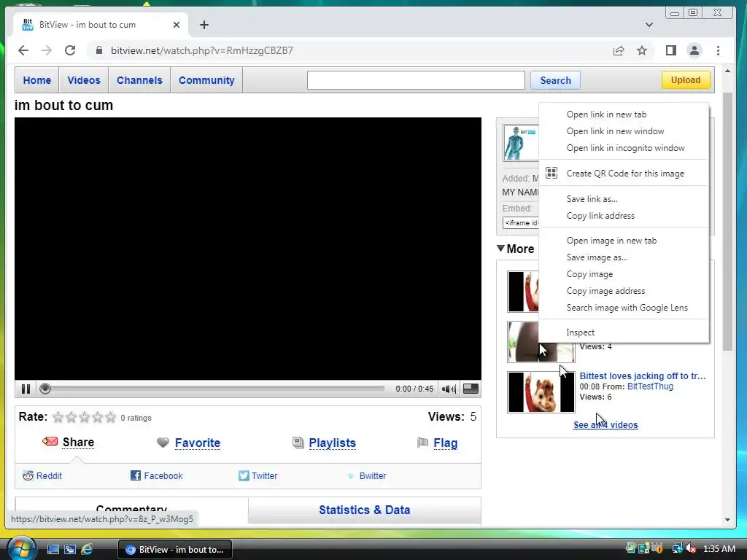Open the Statistics & Data tab
Screen dimensions: 747x560
tap(365, 510)
